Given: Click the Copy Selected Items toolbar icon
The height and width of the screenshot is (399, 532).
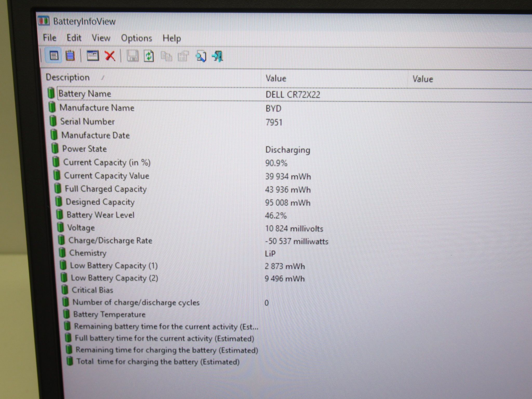Looking at the screenshot, I should point(166,56).
